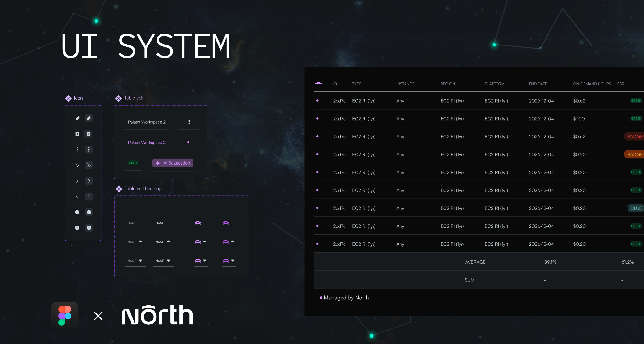Click the boxed pencil edit icon
Screen dimensions: 644x344
89,118
